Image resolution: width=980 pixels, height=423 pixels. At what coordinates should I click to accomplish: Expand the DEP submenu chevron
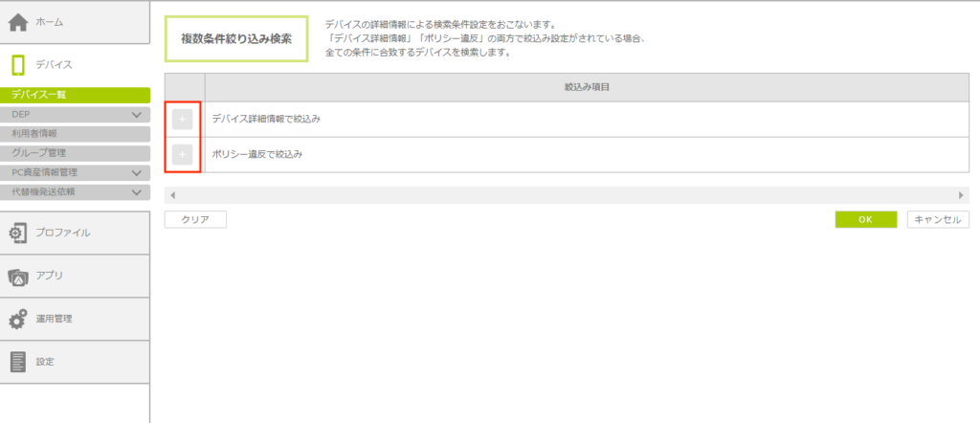pos(137,114)
